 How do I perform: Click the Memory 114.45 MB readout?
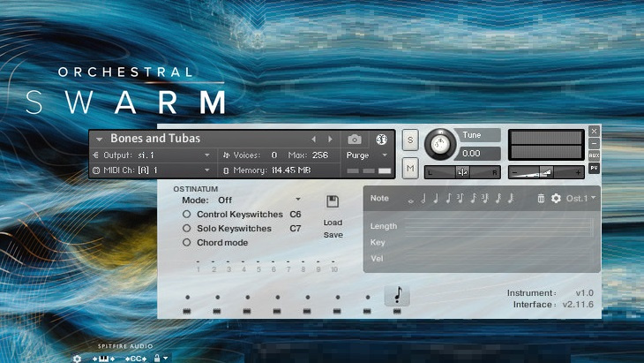[x=268, y=170]
